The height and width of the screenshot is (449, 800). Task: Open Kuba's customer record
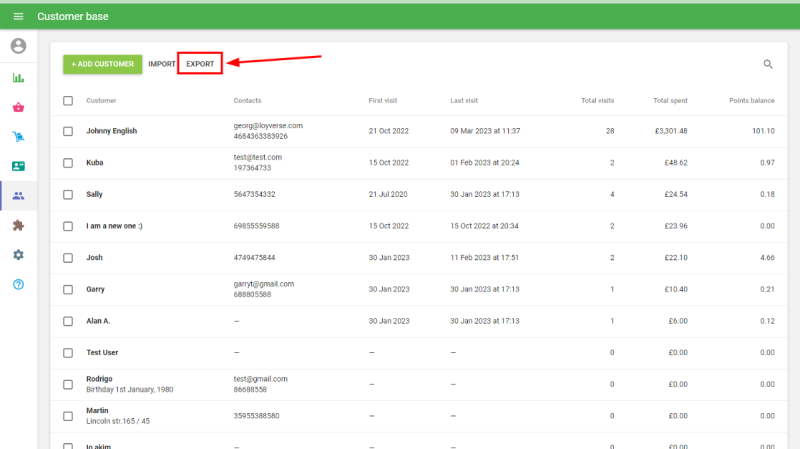[95, 162]
